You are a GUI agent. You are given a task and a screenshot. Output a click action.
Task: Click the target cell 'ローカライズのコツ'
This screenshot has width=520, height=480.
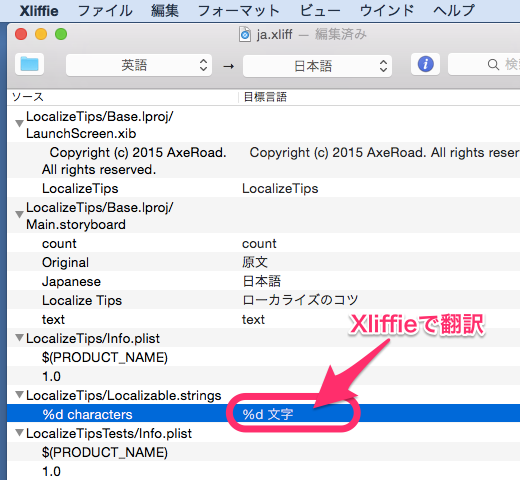(x=300, y=300)
